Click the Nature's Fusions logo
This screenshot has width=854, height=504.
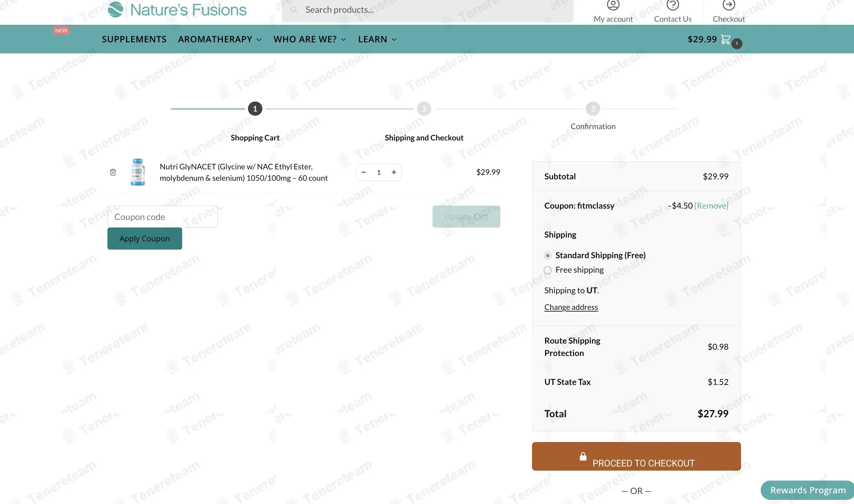coord(177,10)
